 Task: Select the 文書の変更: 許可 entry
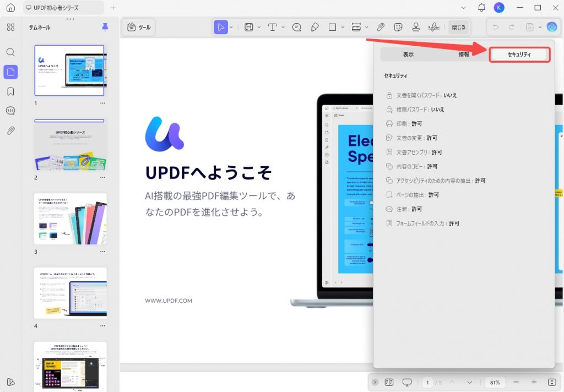(411, 138)
